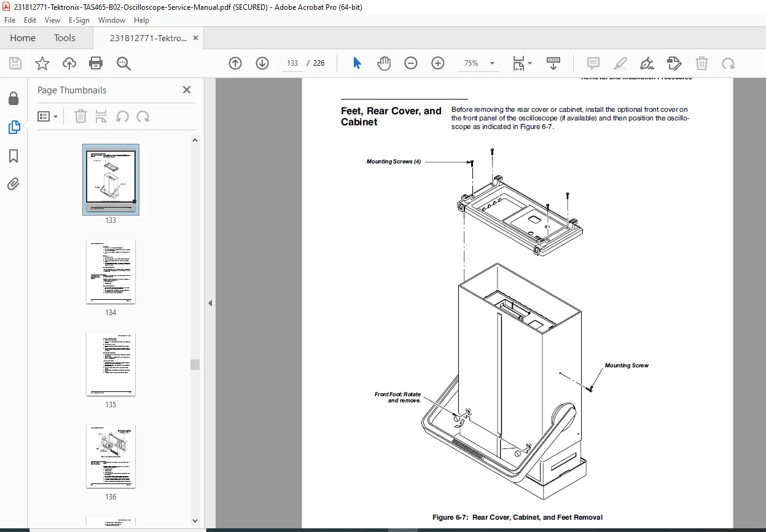The height and width of the screenshot is (532, 766).
Task: Zoom out with the minus circle
Action: (411, 63)
